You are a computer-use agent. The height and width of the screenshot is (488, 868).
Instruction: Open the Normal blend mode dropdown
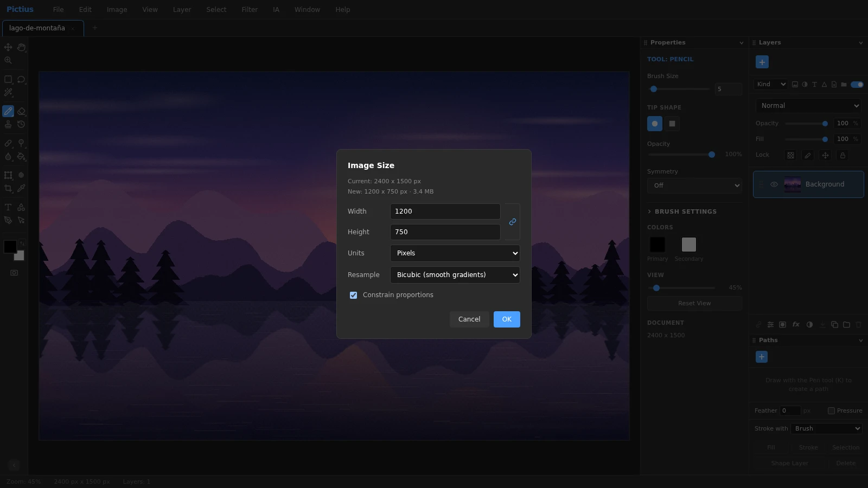click(808, 106)
